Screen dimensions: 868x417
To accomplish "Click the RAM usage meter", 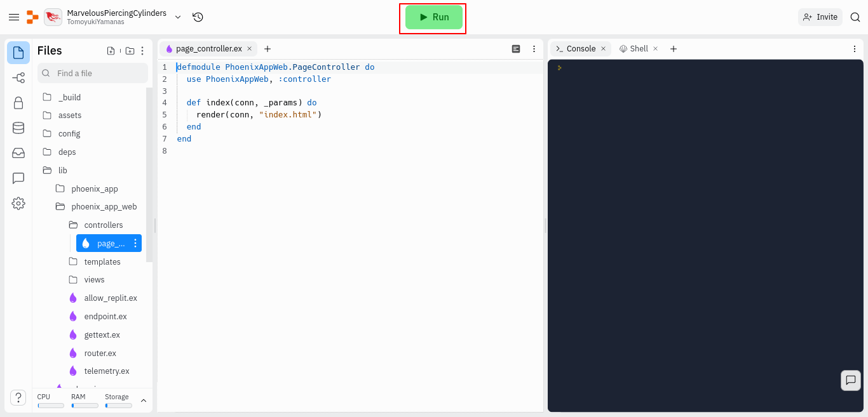I will pos(85,401).
